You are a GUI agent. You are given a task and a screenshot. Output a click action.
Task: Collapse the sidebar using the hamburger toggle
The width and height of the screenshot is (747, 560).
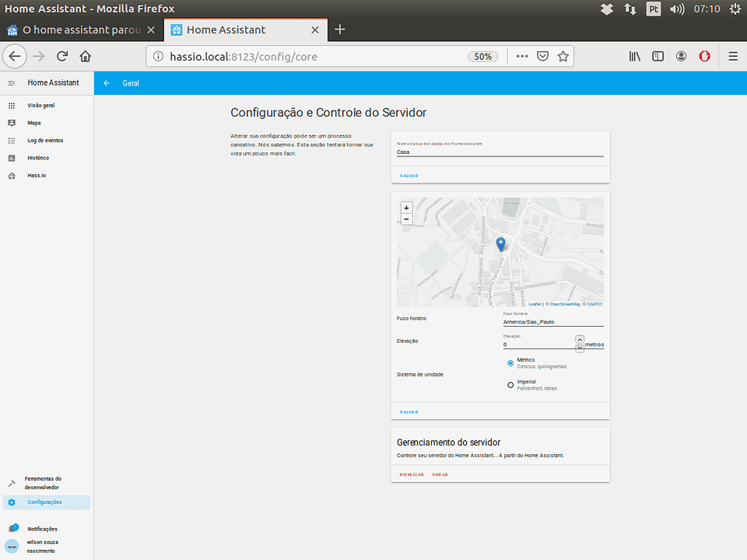click(x=11, y=82)
